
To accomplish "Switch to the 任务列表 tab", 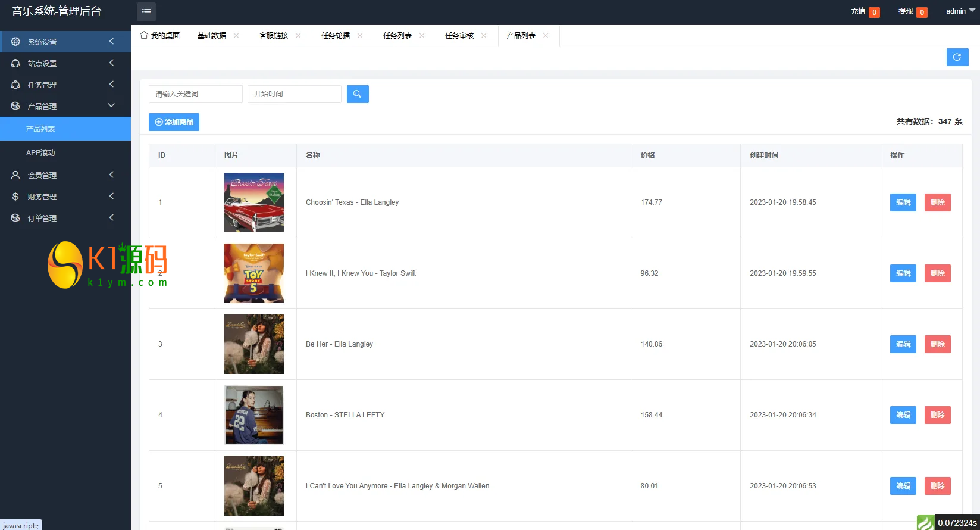I will 397,36.
